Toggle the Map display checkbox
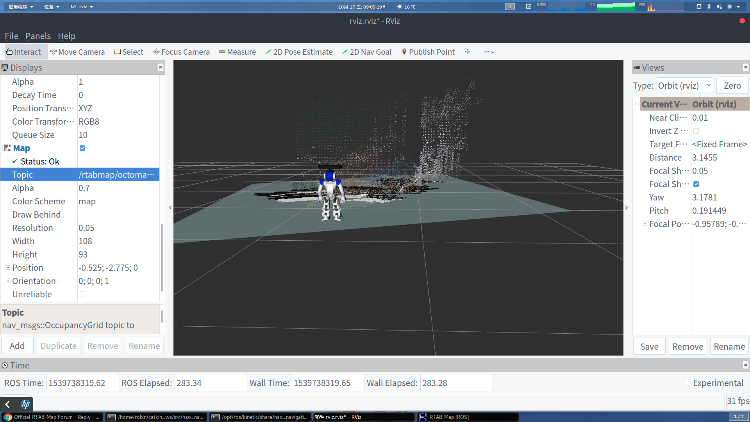 click(x=82, y=148)
